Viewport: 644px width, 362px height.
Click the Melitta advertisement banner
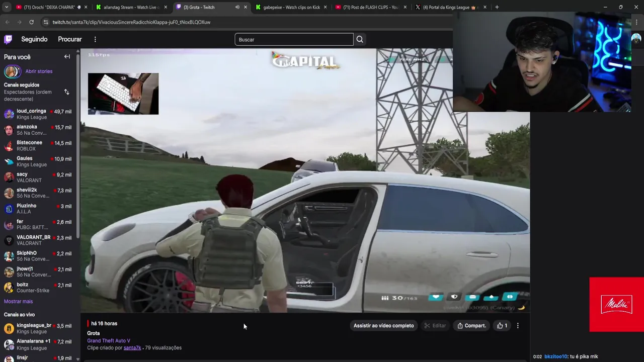[x=616, y=305]
